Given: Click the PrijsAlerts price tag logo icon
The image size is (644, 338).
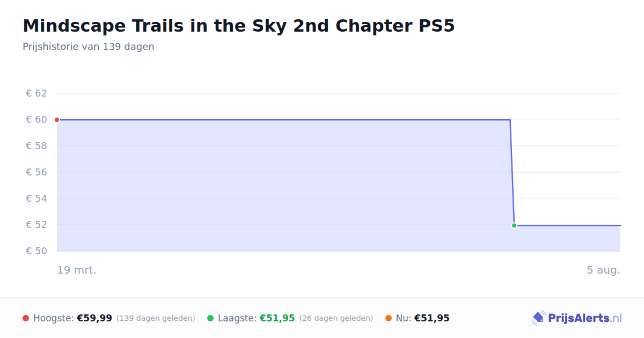Looking at the screenshot, I should (538, 318).
